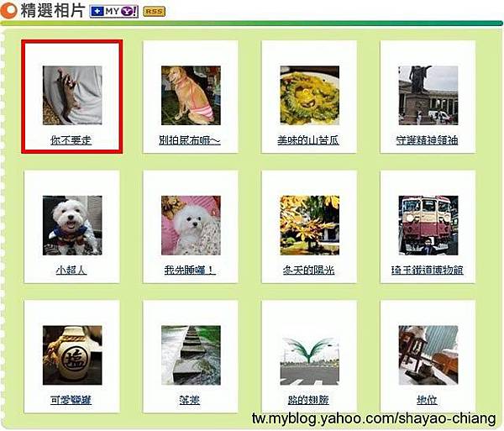Open the vintage train thumbnail
Image resolution: width=504 pixels, height=431 pixels.
tap(428, 225)
